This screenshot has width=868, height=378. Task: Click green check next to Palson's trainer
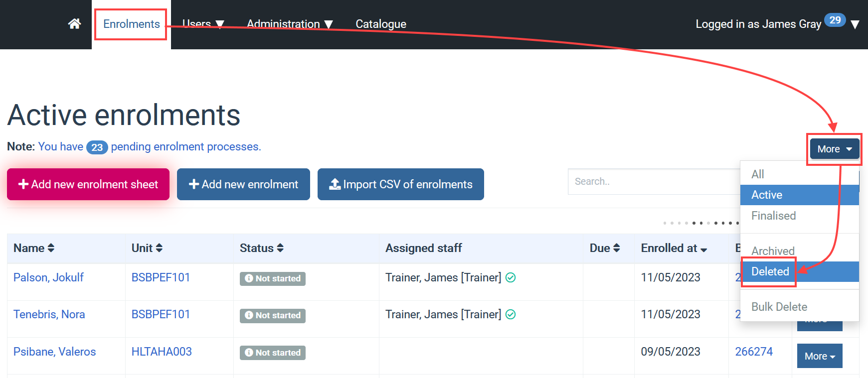click(511, 278)
